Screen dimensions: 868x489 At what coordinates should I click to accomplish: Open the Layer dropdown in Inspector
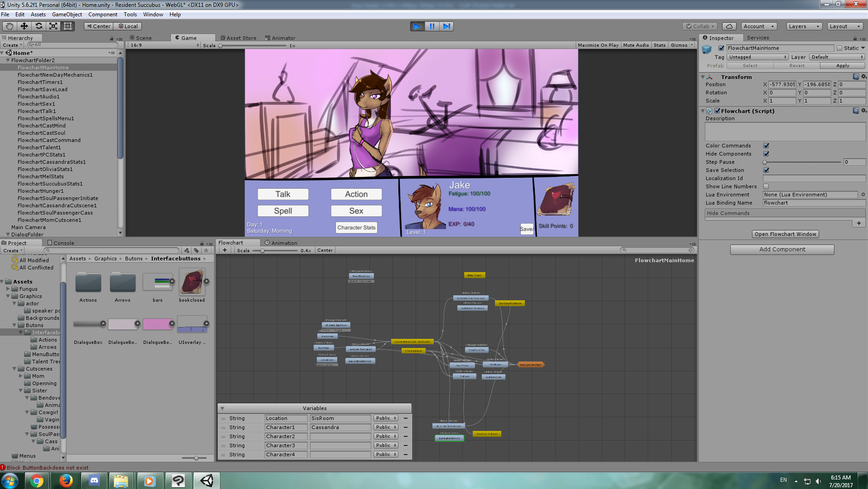[837, 57]
